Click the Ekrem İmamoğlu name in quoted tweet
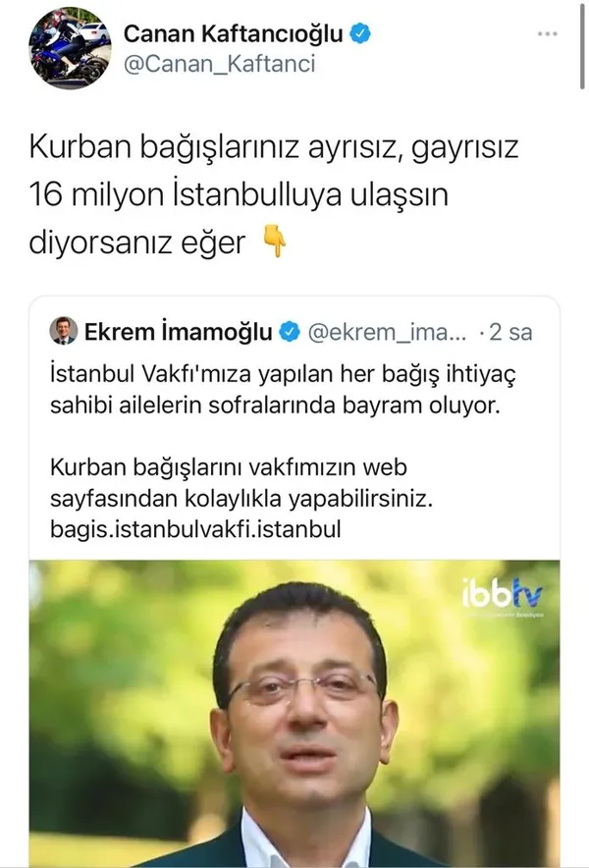 179,332
